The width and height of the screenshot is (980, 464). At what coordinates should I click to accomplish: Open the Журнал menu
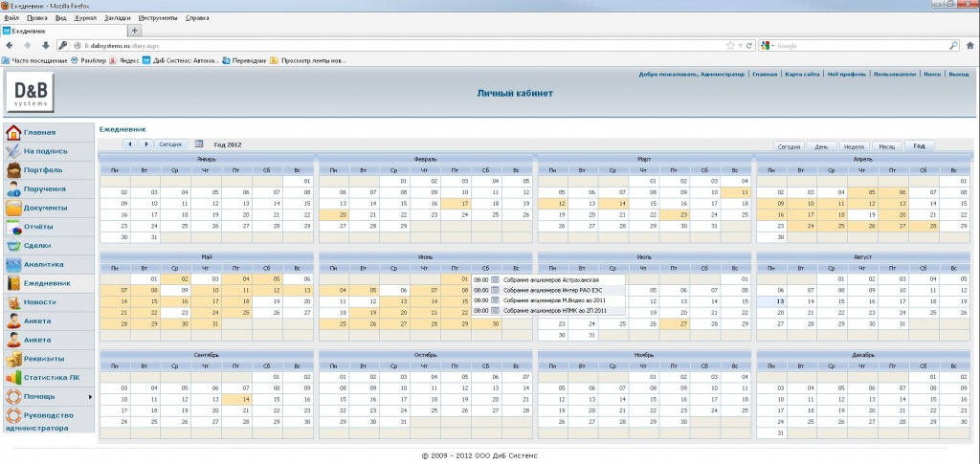85,18
